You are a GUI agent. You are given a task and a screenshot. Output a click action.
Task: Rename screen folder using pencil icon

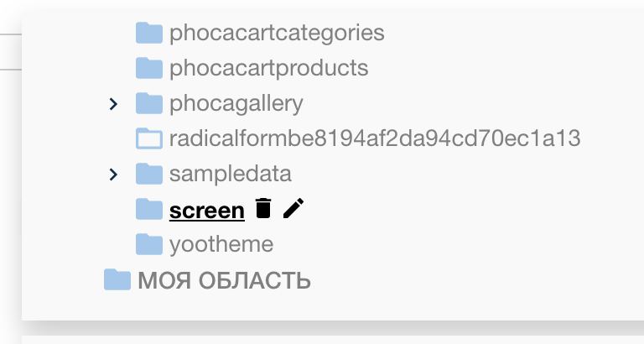coord(293,209)
